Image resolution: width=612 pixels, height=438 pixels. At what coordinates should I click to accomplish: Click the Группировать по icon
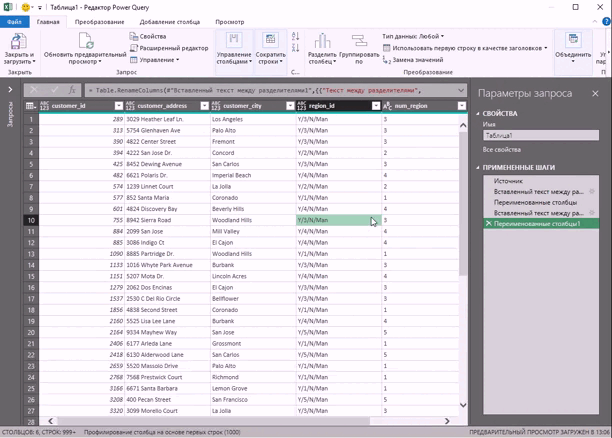[x=359, y=41]
